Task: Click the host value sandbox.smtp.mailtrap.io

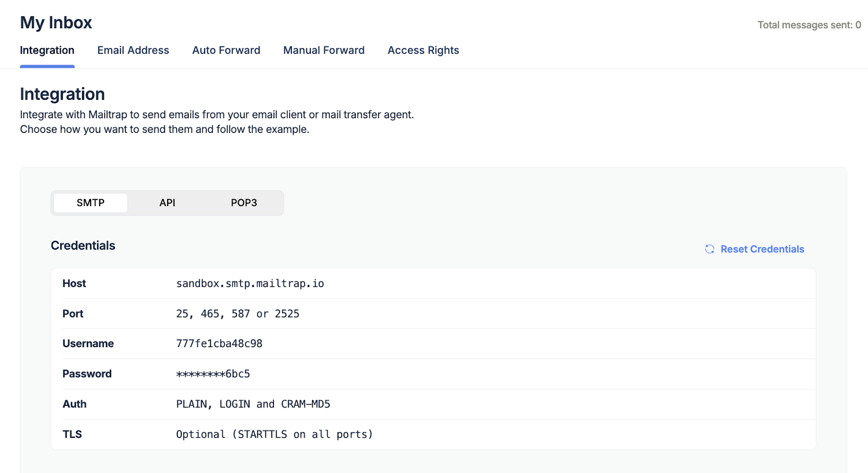Action: (x=250, y=284)
